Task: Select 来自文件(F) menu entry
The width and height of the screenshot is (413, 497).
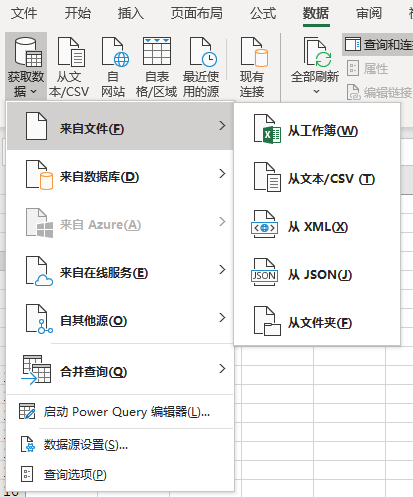Action: click(120, 126)
